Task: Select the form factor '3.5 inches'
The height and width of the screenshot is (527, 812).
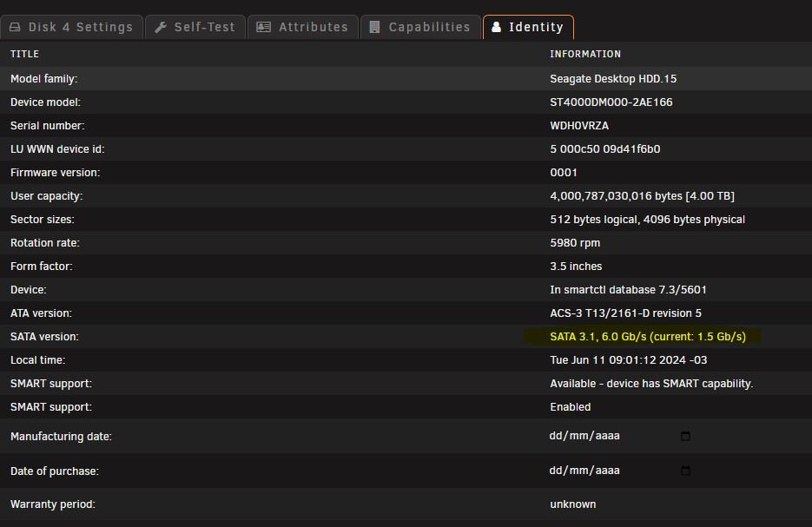Action: [576, 266]
